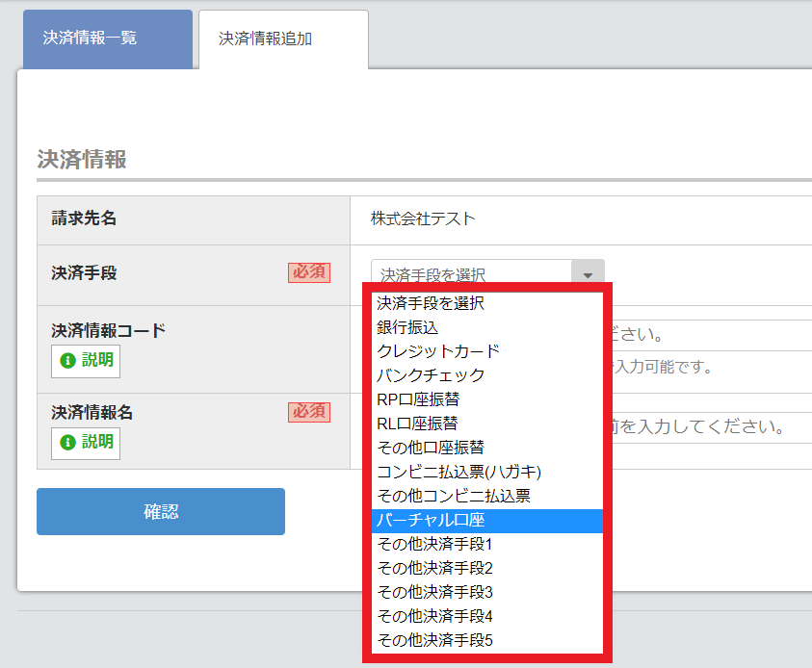Switch to the 決済情報追加 tab
The width and height of the screenshot is (812, 668).
click(283, 39)
